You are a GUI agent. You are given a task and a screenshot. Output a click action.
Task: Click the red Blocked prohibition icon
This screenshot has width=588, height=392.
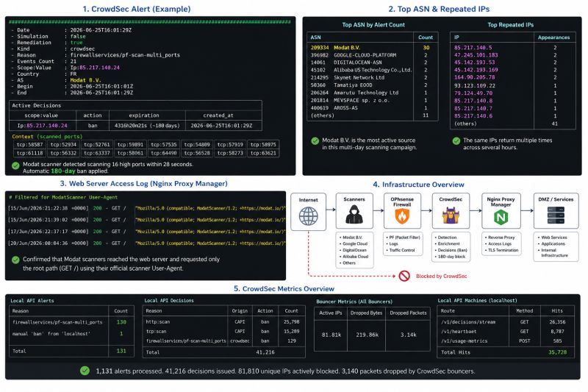[x=404, y=276]
